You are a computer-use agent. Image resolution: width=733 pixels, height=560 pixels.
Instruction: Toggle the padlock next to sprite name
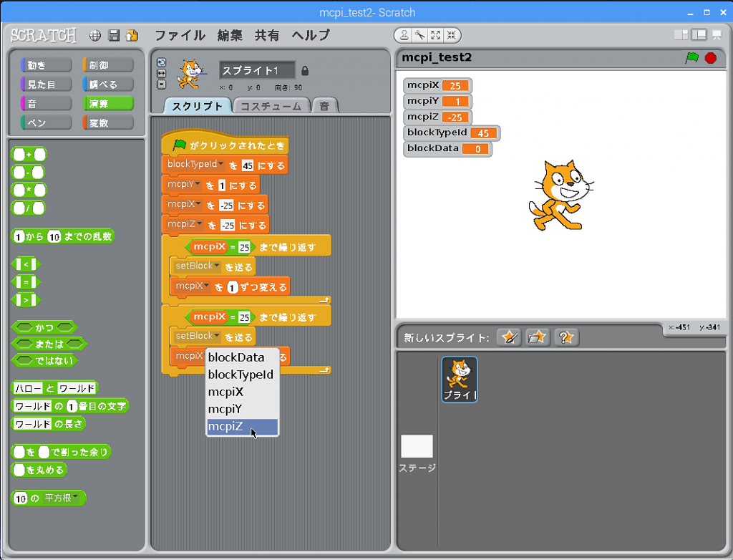[305, 71]
